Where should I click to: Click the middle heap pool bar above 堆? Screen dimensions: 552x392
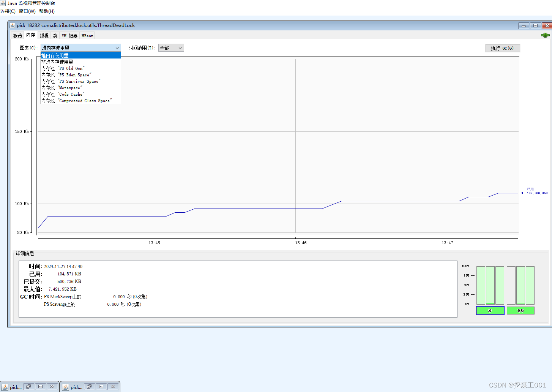point(490,285)
